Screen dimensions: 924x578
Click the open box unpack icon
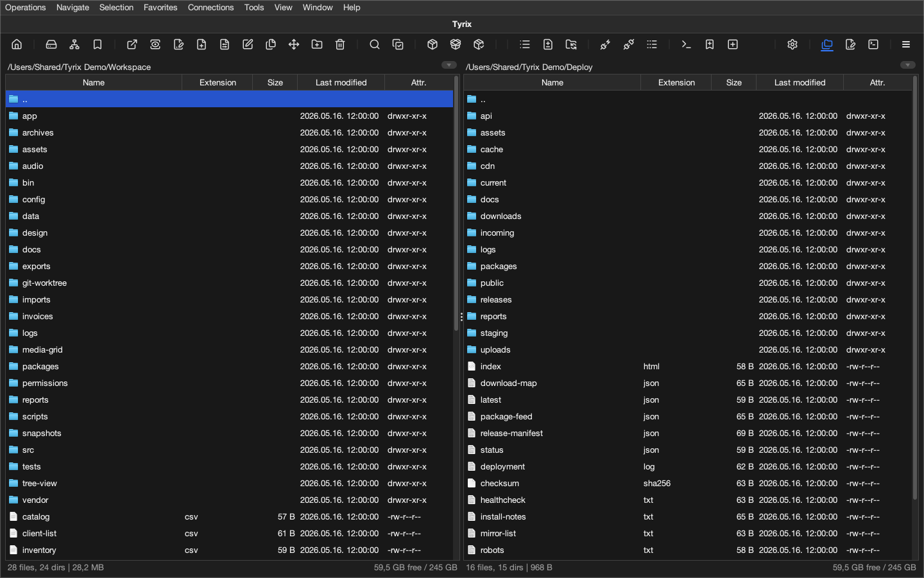(456, 44)
